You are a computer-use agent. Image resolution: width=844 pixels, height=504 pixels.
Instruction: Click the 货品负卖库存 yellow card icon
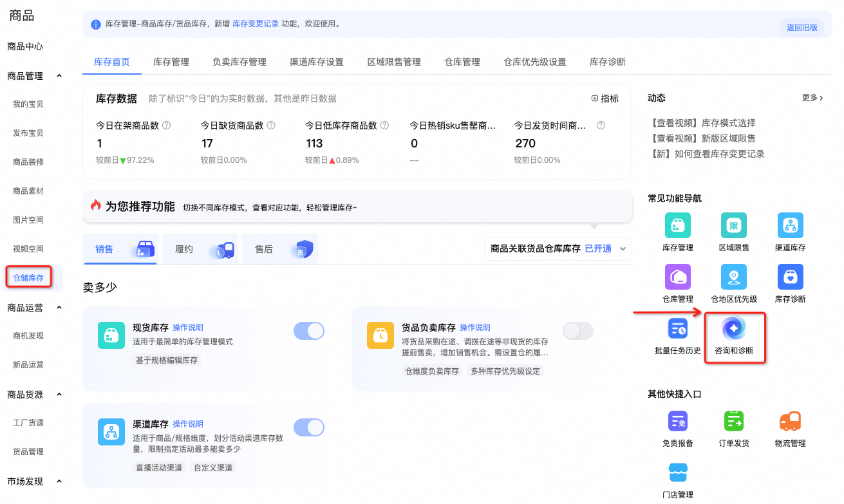click(380, 335)
